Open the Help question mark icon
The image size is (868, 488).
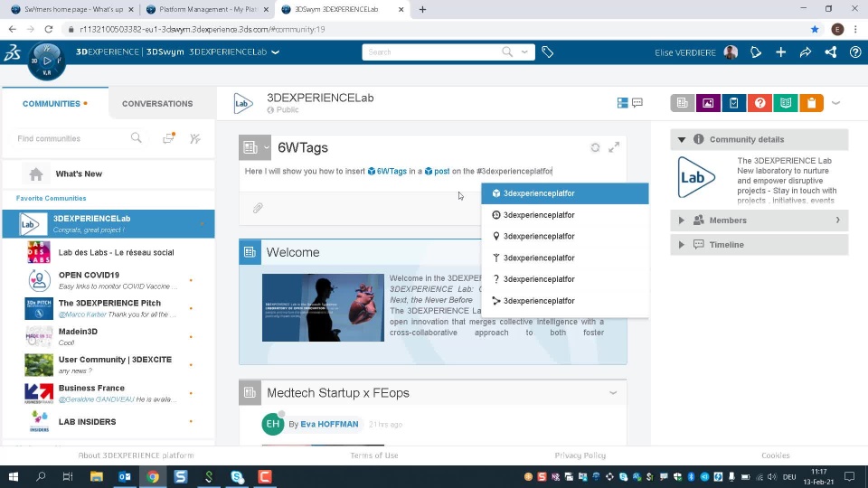(x=855, y=52)
